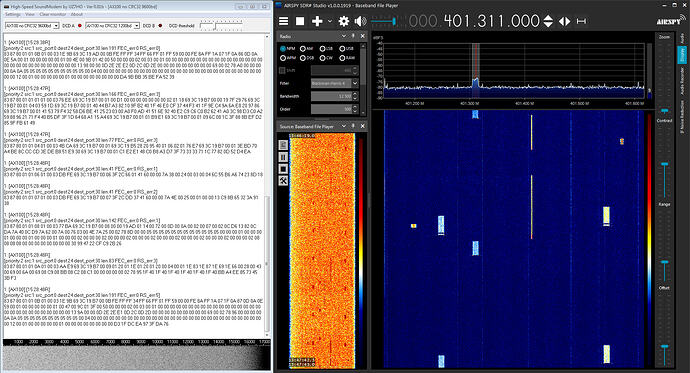Open a file in the baseband player

(x=283, y=145)
